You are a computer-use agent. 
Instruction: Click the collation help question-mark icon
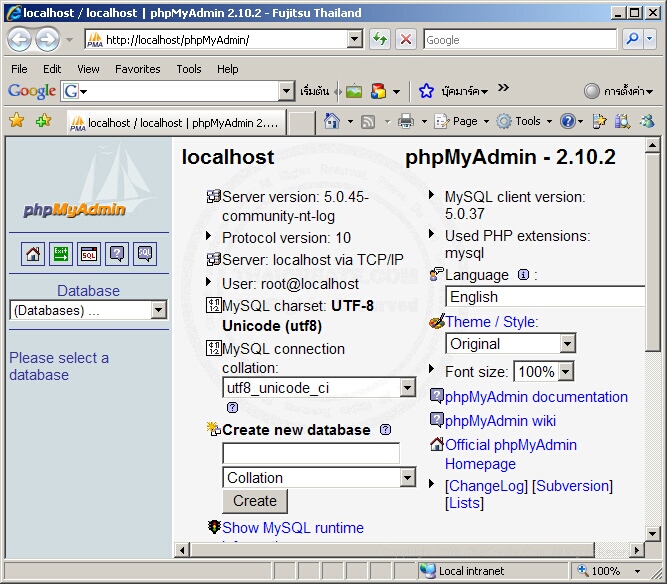click(x=232, y=407)
